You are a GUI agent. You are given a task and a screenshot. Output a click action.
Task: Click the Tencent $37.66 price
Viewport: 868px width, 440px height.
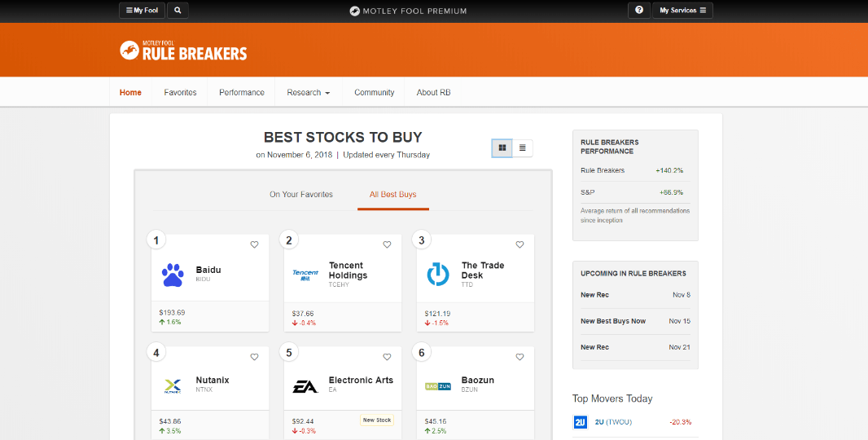[303, 314]
